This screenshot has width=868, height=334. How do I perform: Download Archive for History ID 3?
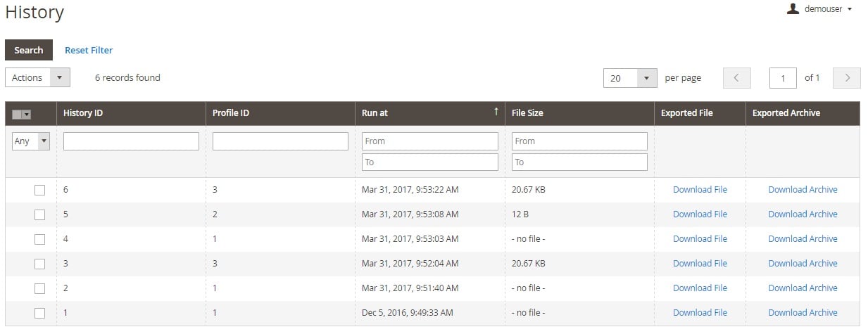click(803, 264)
